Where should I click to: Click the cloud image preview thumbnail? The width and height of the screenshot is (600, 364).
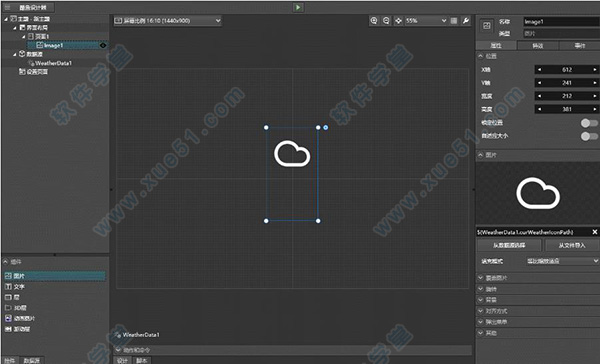[538, 193]
